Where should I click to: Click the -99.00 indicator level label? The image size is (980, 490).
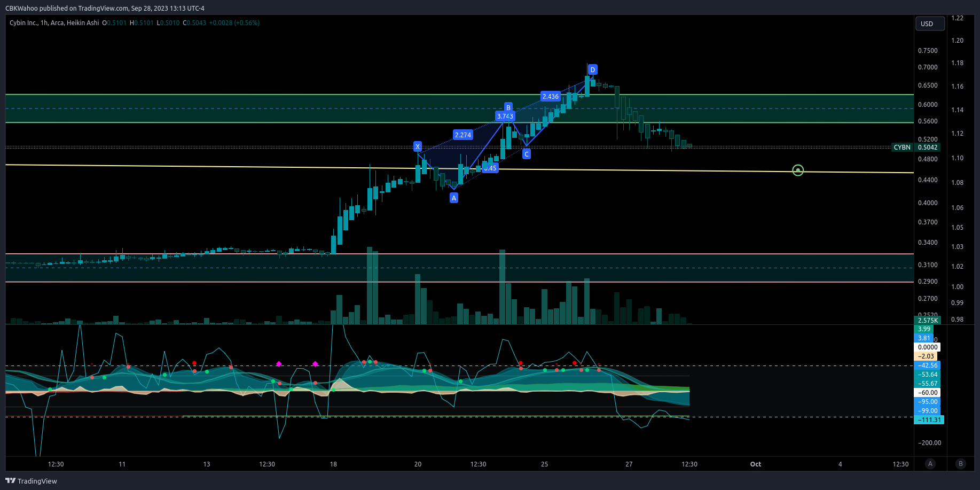tap(928, 411)
